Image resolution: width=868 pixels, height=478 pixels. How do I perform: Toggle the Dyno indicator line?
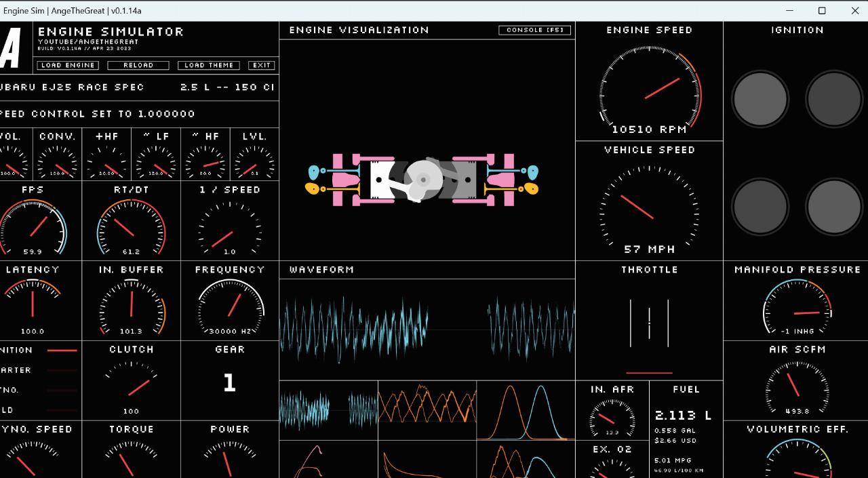(62, 391)
